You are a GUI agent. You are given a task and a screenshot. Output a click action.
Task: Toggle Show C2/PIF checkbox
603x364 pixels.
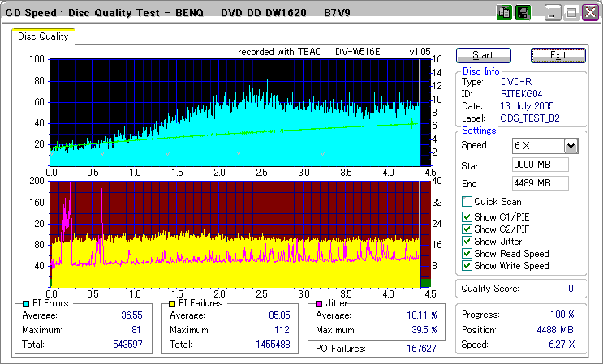click(467, 229)
